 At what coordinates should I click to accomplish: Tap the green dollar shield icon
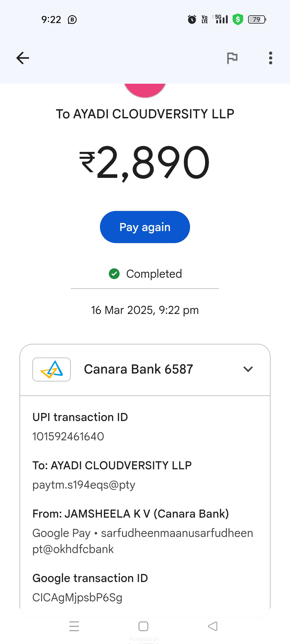[x=238, y=19]
